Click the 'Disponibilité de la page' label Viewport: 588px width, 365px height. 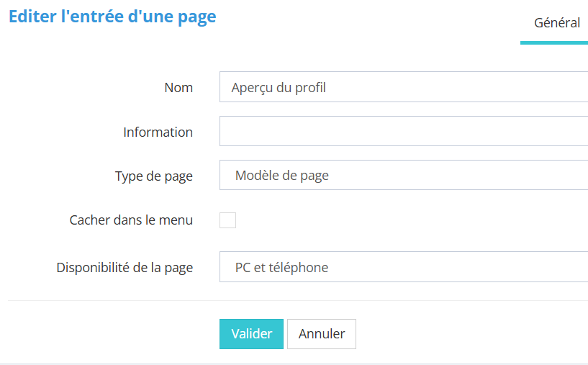tap(125, 268)
